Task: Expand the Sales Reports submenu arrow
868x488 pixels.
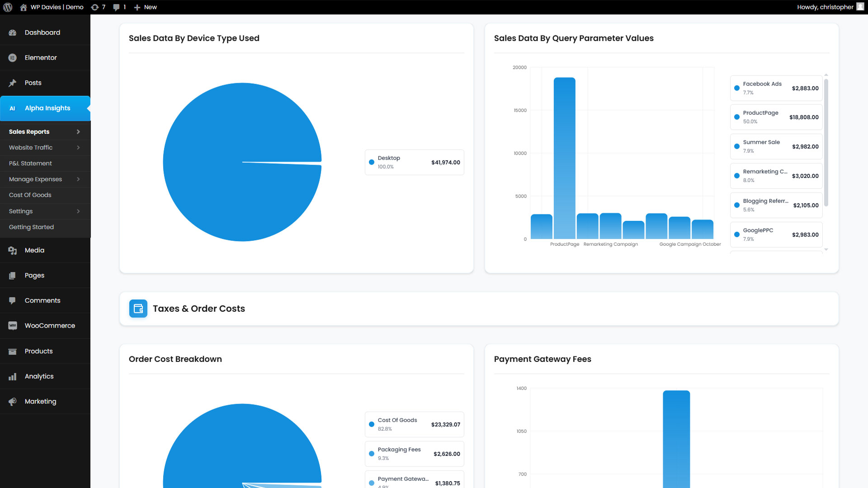Action: point(78,132)
